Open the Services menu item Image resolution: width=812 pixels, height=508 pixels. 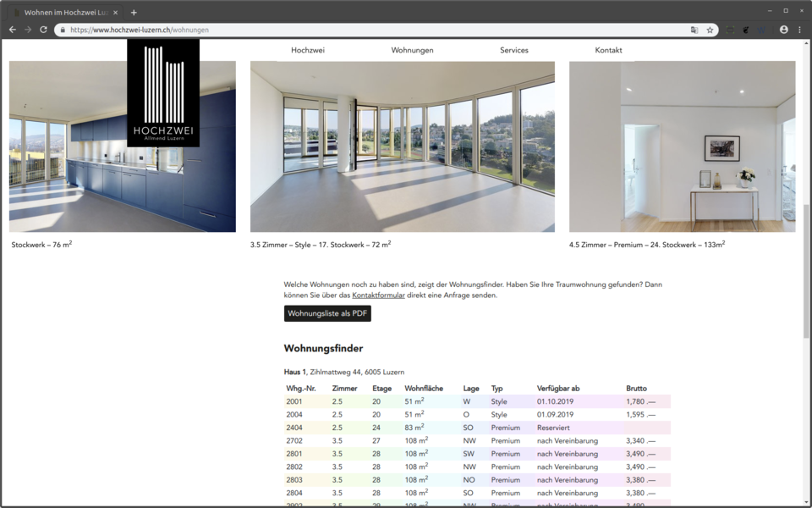[514, 50]
